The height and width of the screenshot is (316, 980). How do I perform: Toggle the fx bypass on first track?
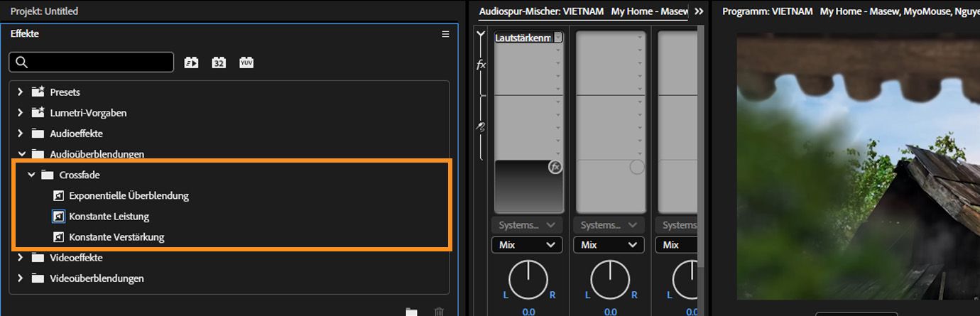pyautogui.click(x=555, y=168)
